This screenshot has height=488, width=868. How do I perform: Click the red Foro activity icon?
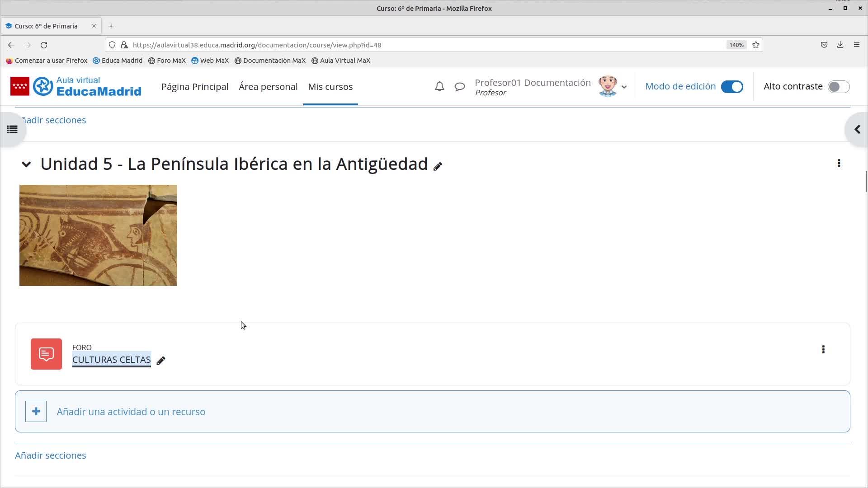(46, 354)
